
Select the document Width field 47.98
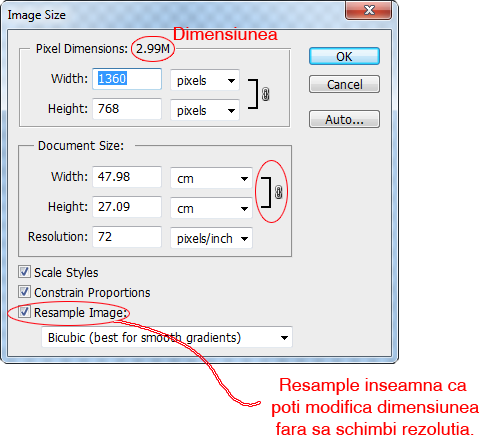click(127, 177)
